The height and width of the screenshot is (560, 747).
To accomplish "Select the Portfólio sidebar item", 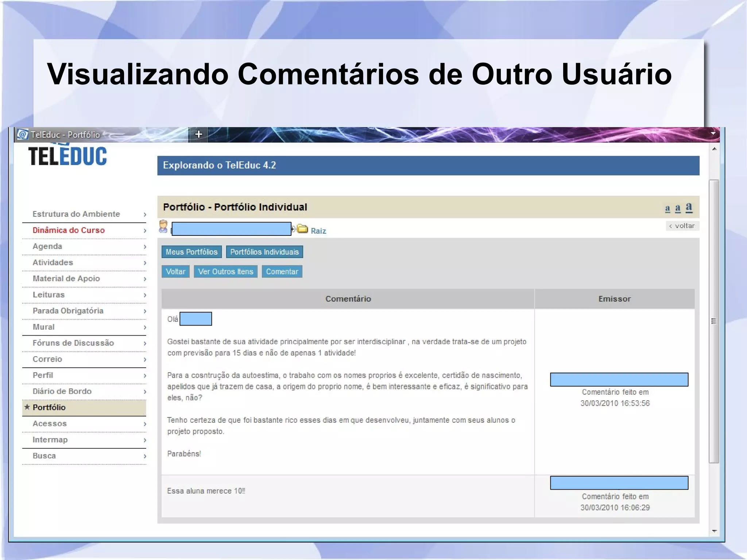I will (x=84, y=407).
